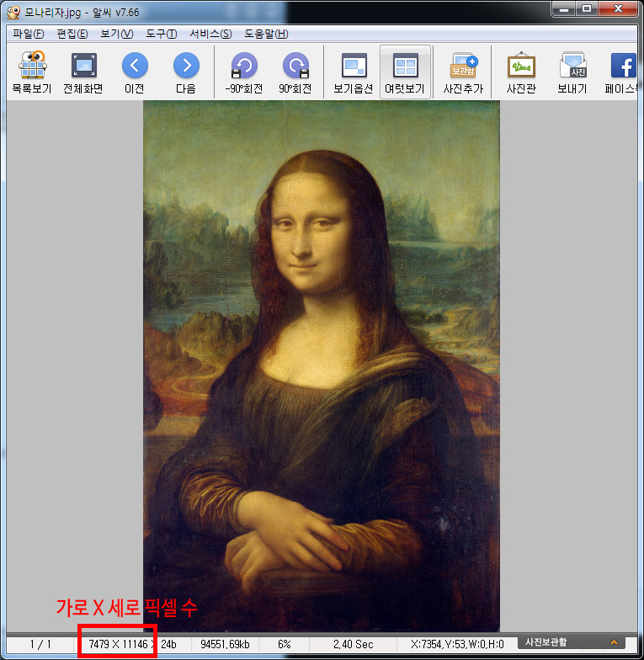
Task: Open the 서비스(S) menu
Action: click(x=210, y=34)
